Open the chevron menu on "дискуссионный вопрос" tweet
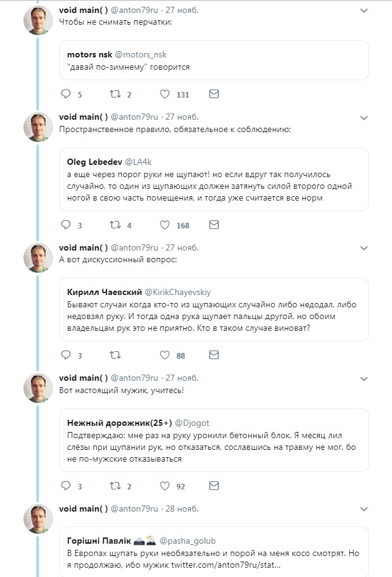The image size is (392, 577). [x=364, y=248]
